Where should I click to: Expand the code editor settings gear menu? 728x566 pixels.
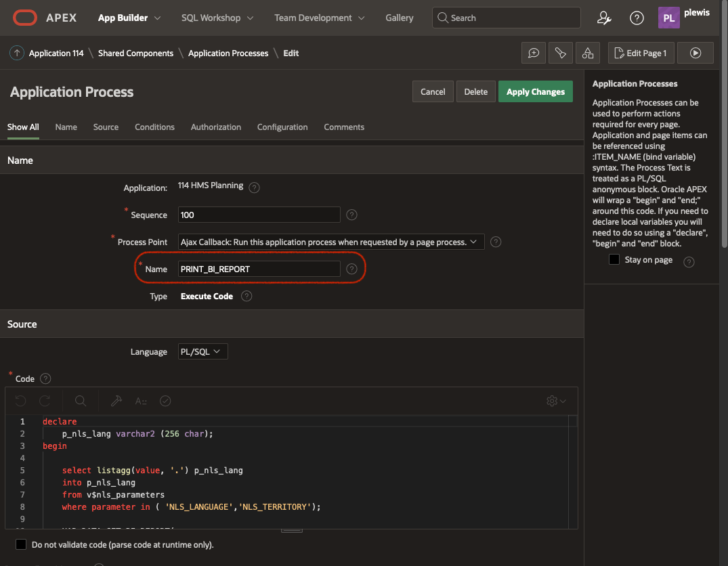(x=556, y=401)
